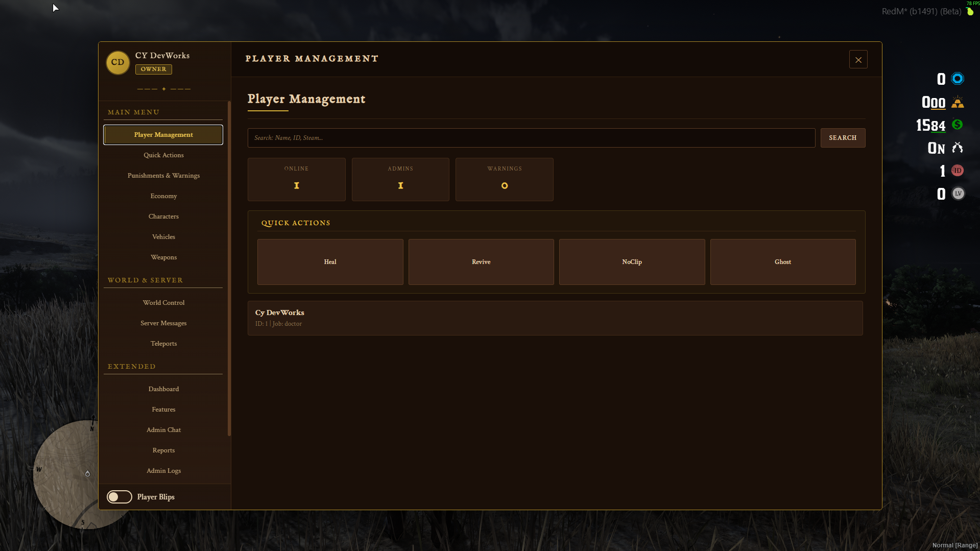Focus the player search input field

(531, 138)
